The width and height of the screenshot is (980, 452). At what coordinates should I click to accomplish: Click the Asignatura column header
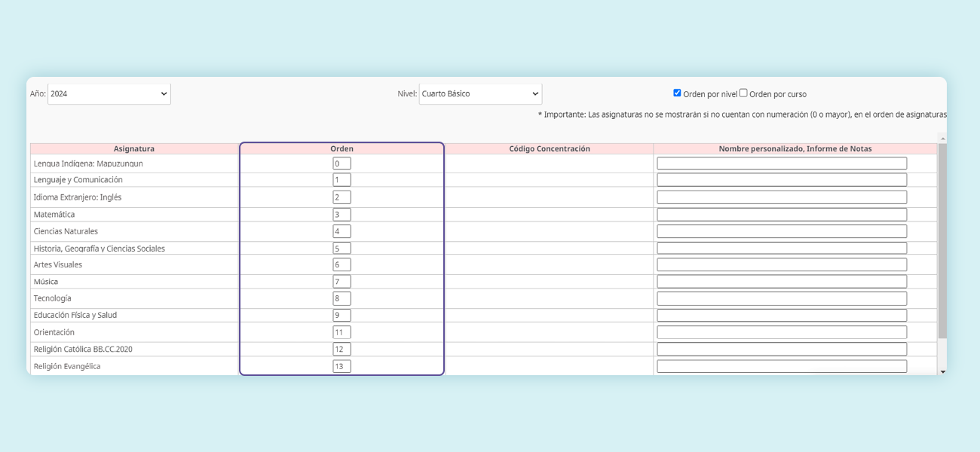tap(134, 148)
